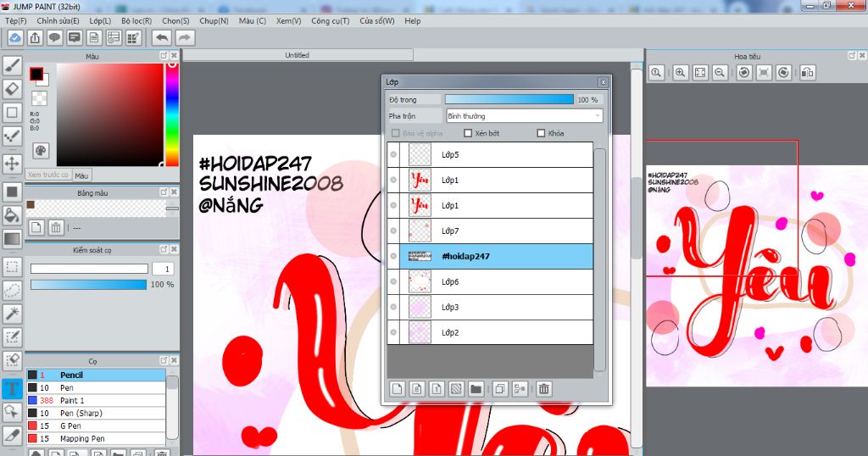868x456 pixels.
Task: Select the Paint 1 brush
Action: (96, 400)
